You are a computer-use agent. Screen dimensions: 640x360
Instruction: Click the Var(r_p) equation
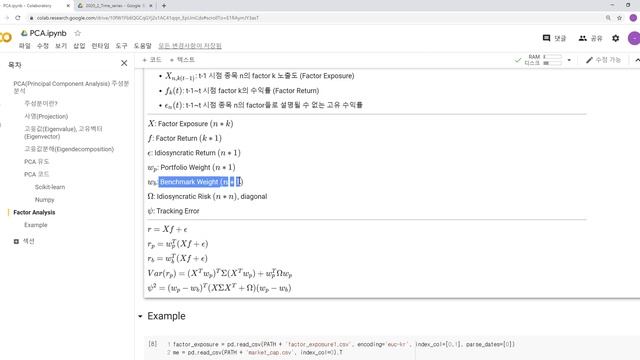220,273
